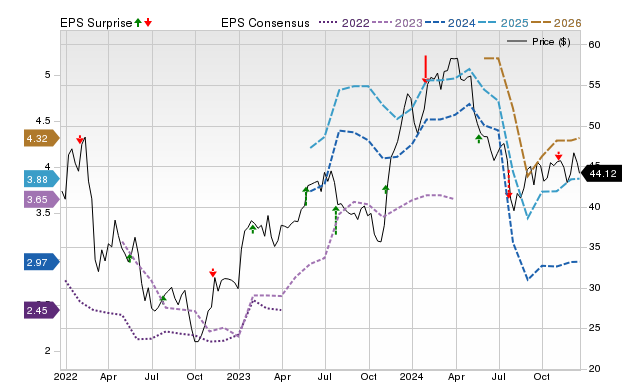The width and height of the screenshot is (640, 382).
Task: Click the green dashed surprise arrow after July 2023
Action: pyautogui.click(x=336, y=220)
